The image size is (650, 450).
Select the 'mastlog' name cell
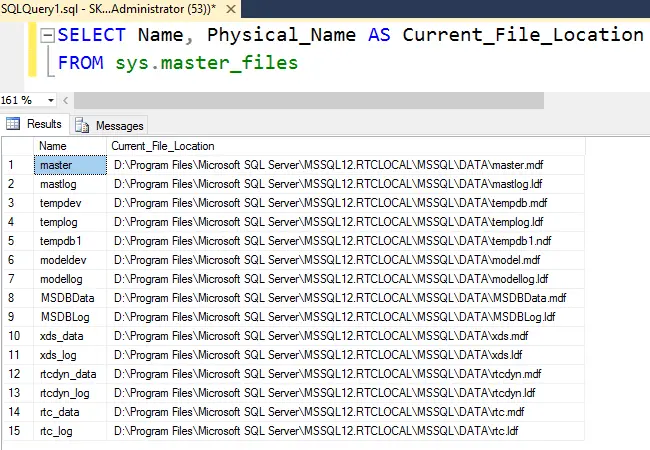(70, 184)
